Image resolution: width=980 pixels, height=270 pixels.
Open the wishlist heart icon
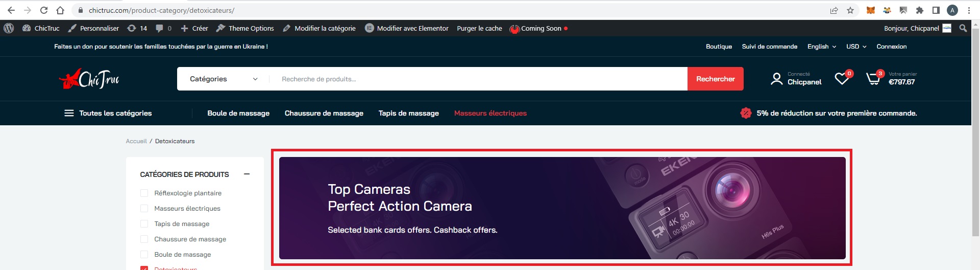point(842,78)
